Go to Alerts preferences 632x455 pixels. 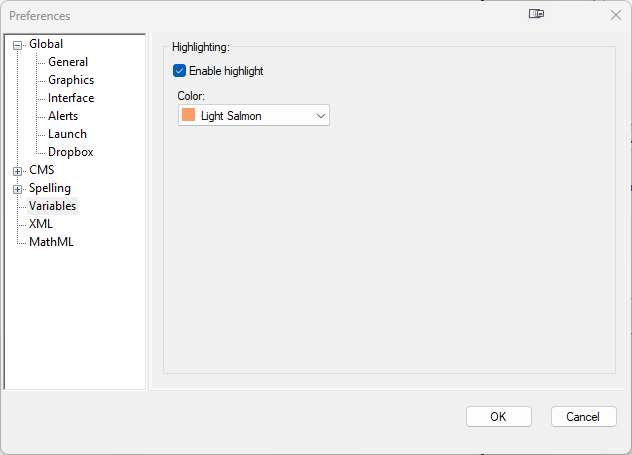(x=63, y=116)
